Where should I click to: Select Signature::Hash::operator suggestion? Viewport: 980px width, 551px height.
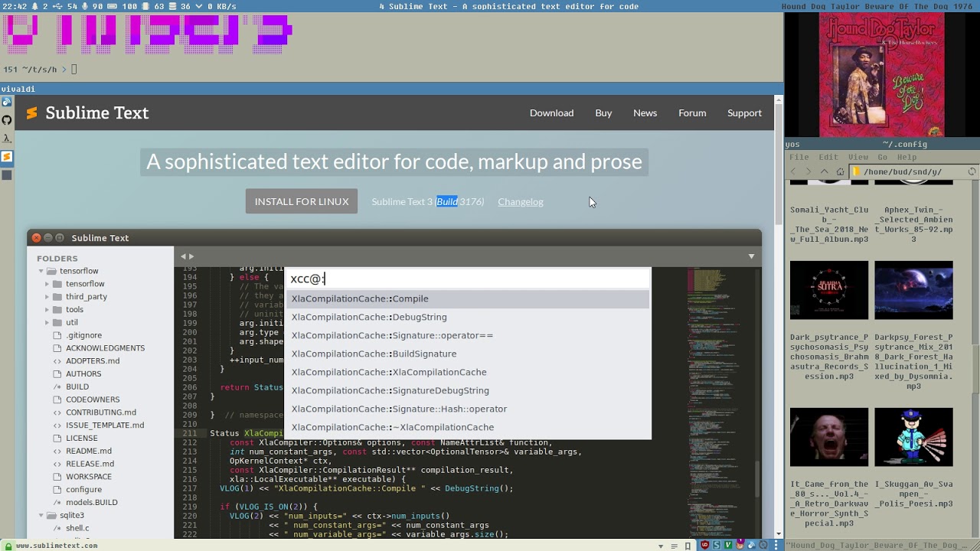pyautogui.click(x=467, y=409)
